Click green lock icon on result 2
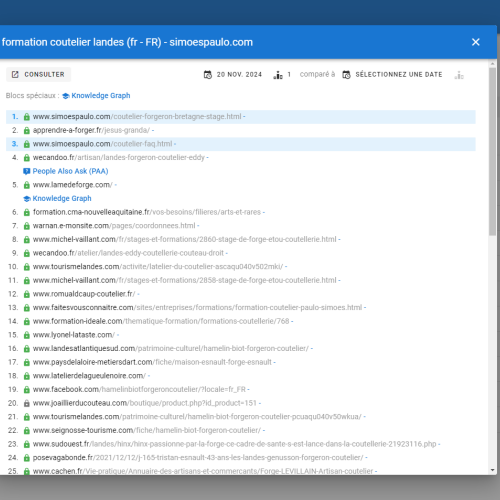 27,131
